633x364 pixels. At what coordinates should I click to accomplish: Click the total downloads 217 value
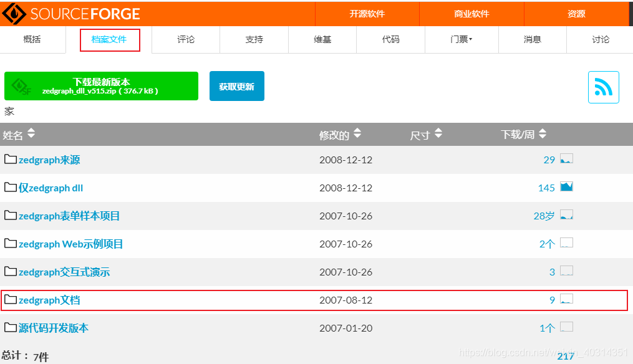tap(566, 356)
